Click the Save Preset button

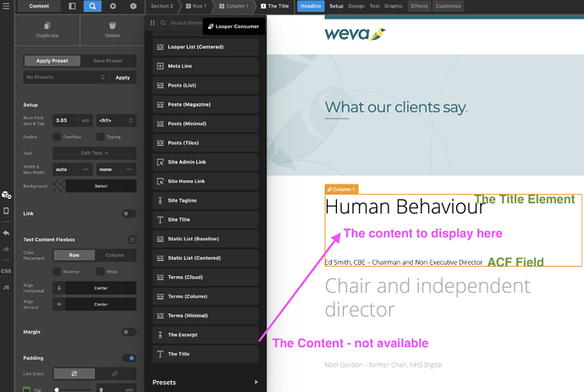click(107, 61)
